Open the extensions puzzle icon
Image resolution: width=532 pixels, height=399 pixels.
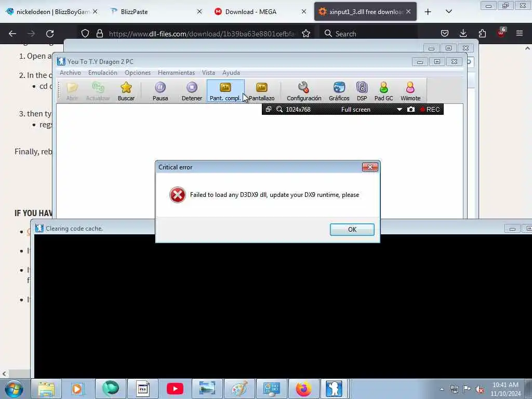pyautogui.click(x=482, y=34)
